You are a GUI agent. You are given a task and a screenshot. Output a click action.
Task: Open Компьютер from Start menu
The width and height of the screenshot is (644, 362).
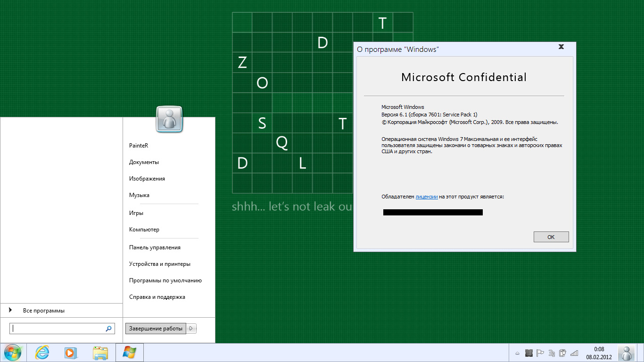(x=144, y=230)
